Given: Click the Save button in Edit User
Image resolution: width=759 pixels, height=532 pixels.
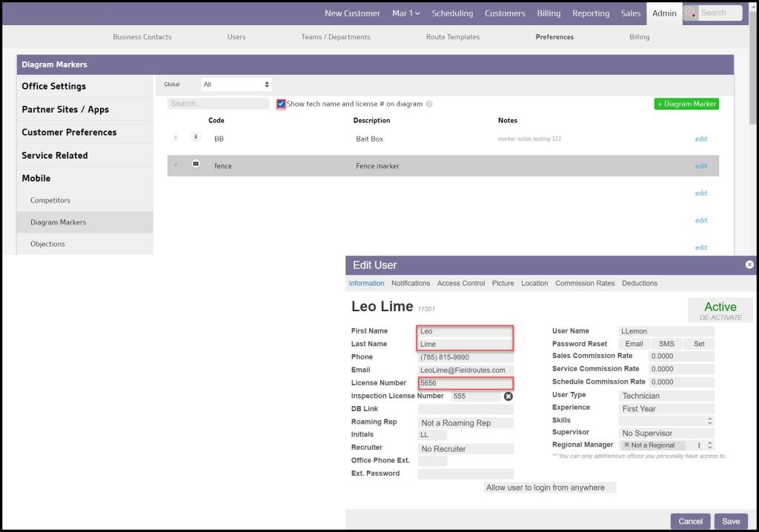Looking at the screenshot, I should pos(731,522).
